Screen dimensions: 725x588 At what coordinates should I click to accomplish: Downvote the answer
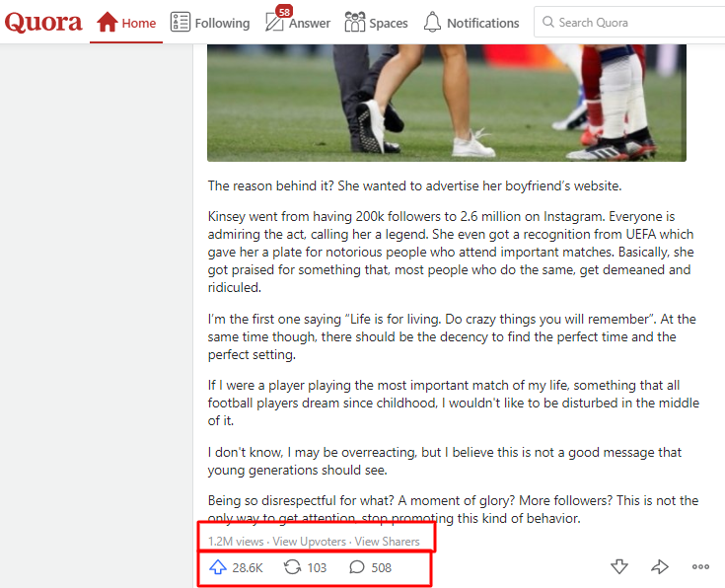pyautogui.click(x=619, y=566)
